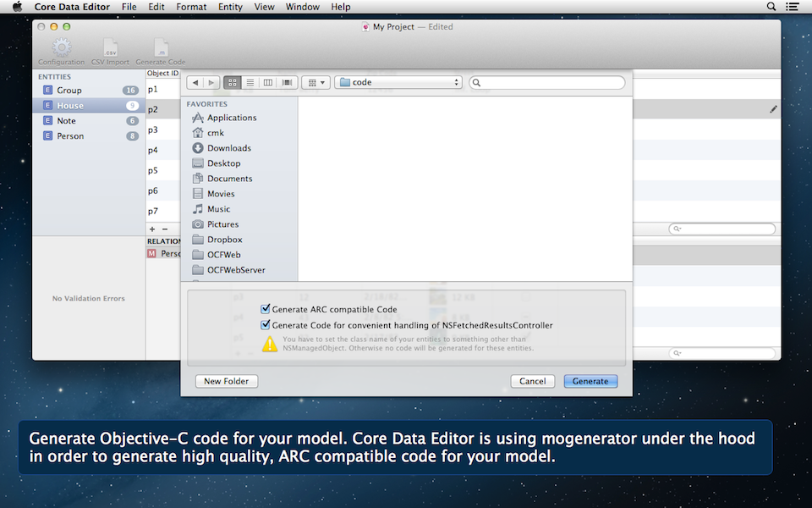Switch file dialog to column view

tap(268, 82)
